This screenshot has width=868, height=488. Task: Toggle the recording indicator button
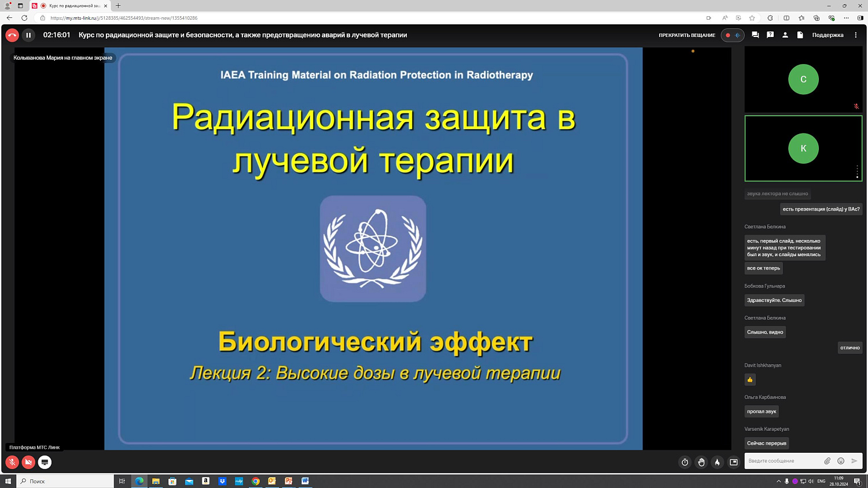[732, 35]
